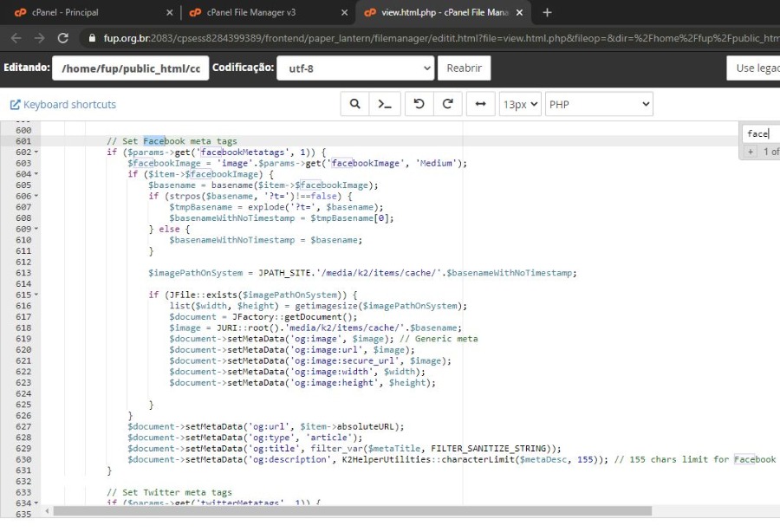Screen dimensions: 780x532
Task: Close the cPanel - Principal tab
Action: [170, 12]
